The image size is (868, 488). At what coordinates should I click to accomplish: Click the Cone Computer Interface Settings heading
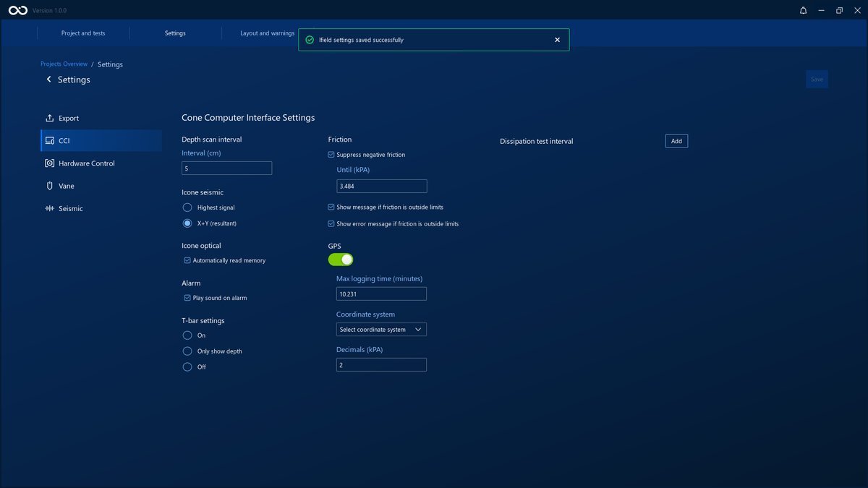248,117
